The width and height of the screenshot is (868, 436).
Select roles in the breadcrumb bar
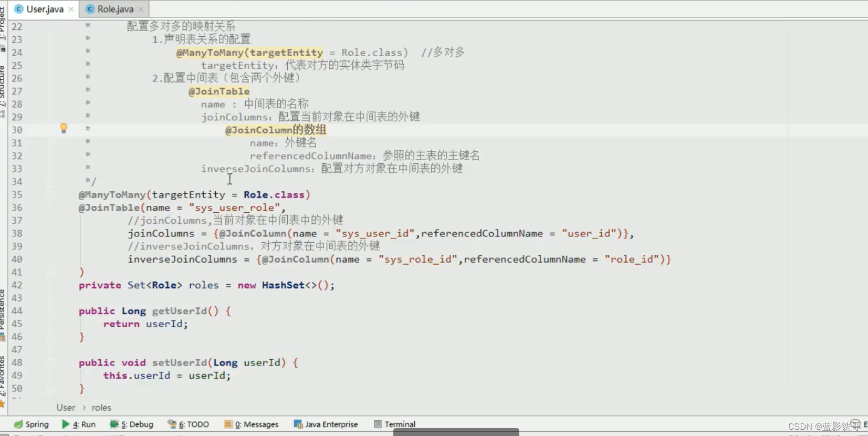point(101,408)
